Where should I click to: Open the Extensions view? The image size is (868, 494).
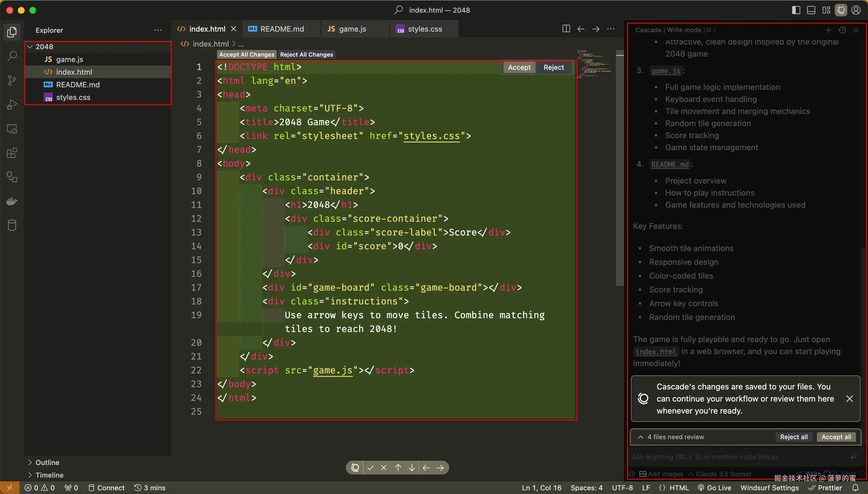pyautogui.click(x=12, y=153)
